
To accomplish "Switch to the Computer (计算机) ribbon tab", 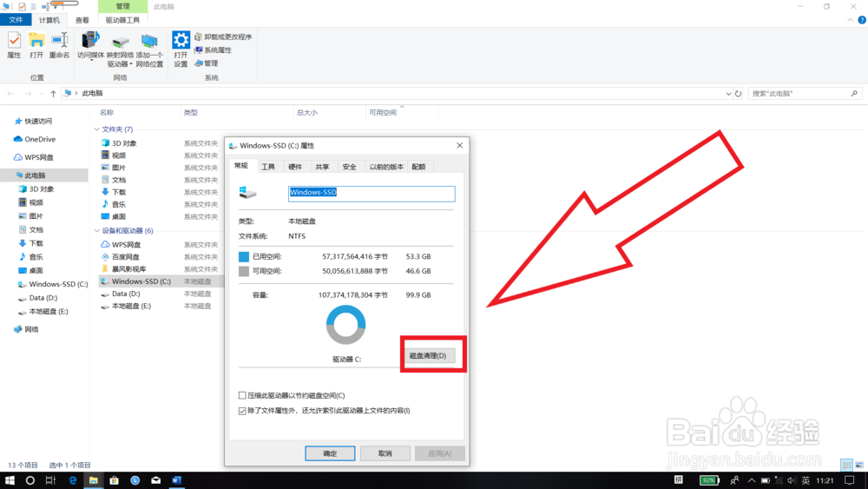I will pos(49,20).
